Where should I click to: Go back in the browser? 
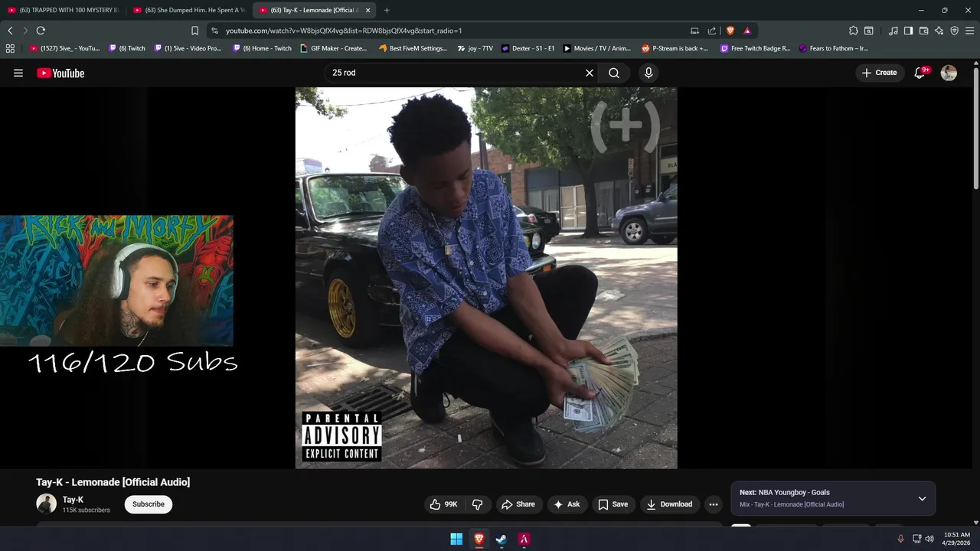pyautogui.click(x=10, y=31)
